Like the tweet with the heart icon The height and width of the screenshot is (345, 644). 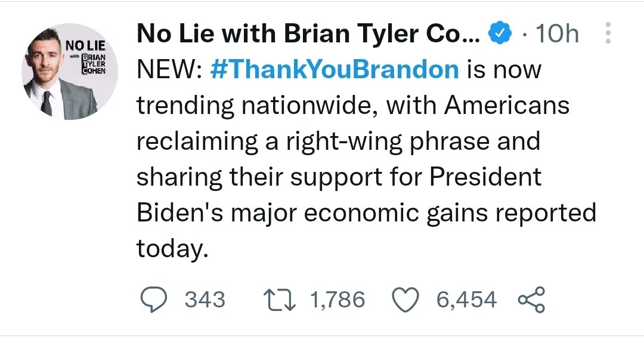coord(408,300)
